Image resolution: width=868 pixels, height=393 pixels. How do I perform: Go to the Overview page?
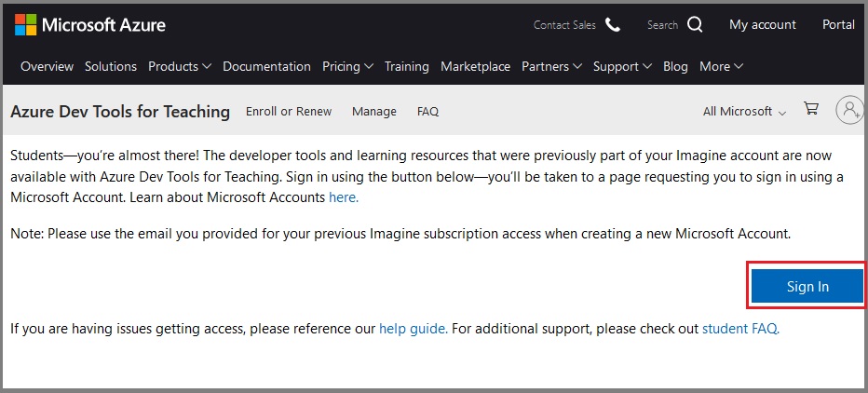(x=47, y=66)
